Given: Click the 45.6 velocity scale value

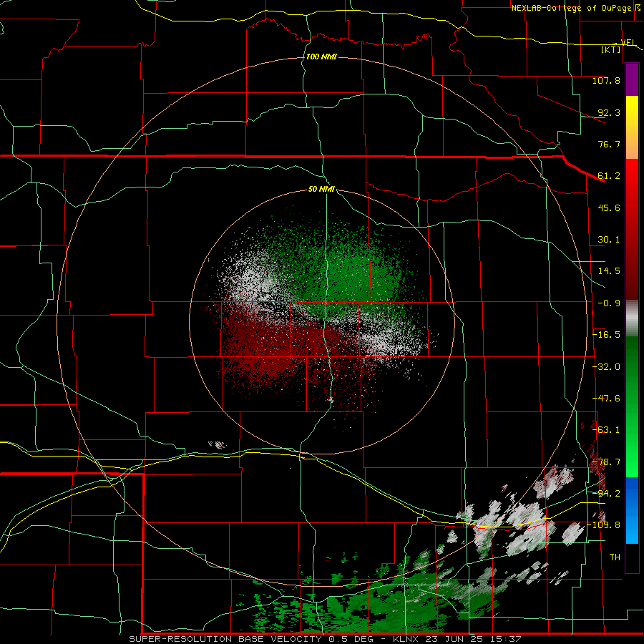Looking at the screenshot, I should [x=609, y=208].
